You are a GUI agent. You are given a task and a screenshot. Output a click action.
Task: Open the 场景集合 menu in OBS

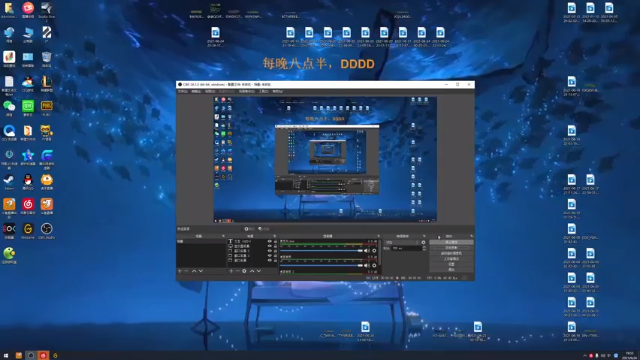coord(247,91)
